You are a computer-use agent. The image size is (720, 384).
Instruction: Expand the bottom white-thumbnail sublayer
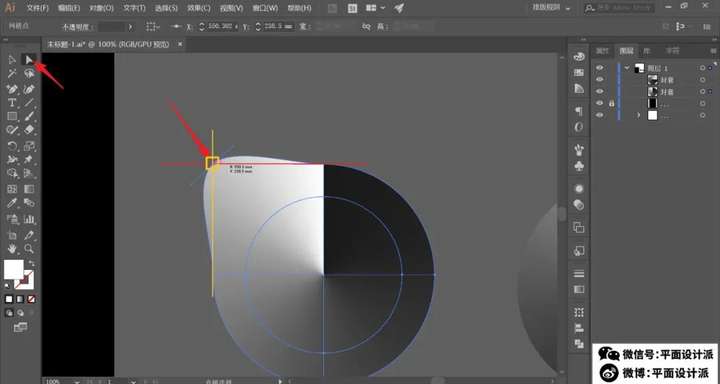638,115
